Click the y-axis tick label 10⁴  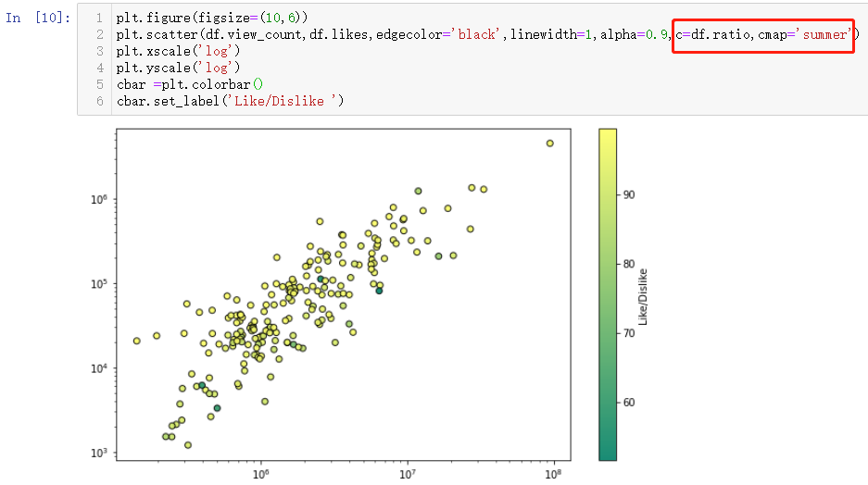[x=99, y=368]
